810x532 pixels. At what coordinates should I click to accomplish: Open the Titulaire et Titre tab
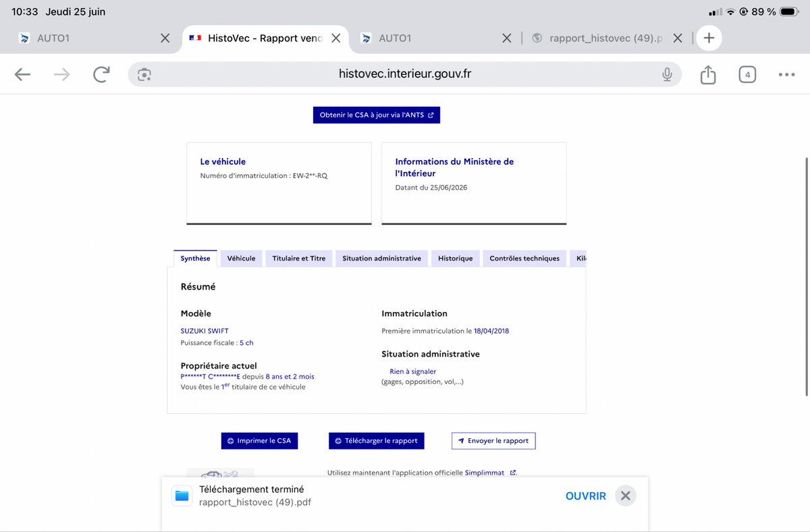pyautogui.click(x=299, y=259)
